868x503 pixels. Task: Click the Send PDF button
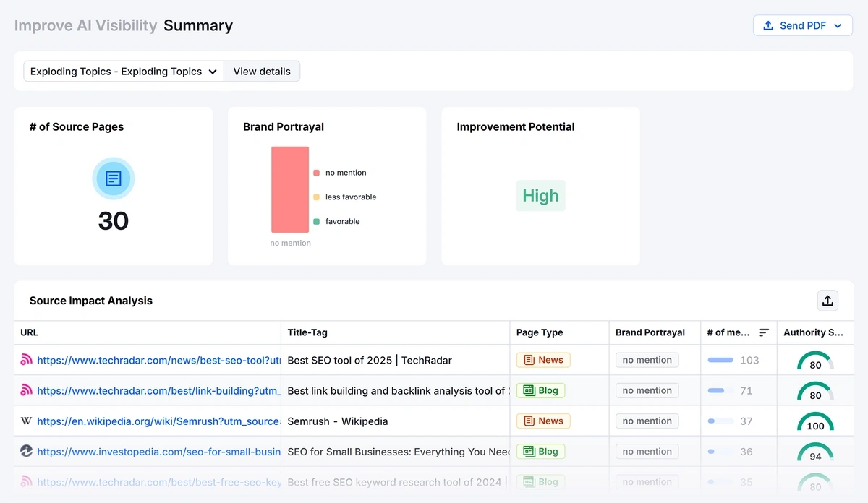tap(802, 25)
